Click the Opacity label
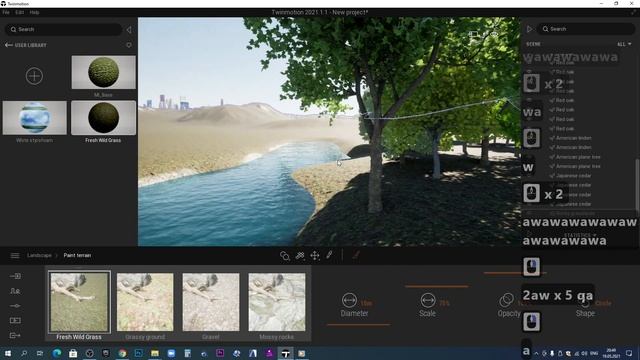This screenshot has height=360, width=640. [x=509, y=313]
